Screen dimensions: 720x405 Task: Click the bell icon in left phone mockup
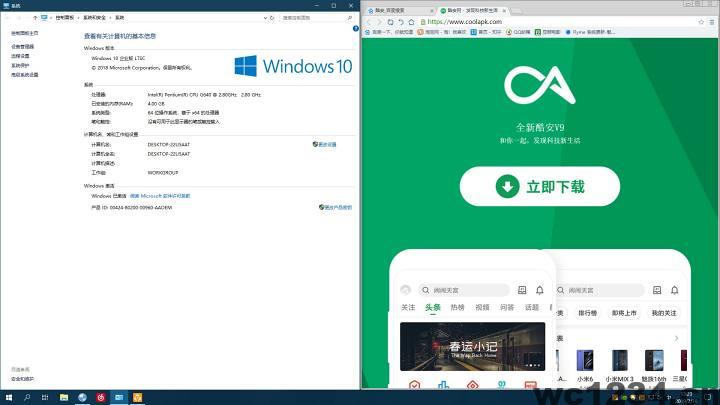540,290
